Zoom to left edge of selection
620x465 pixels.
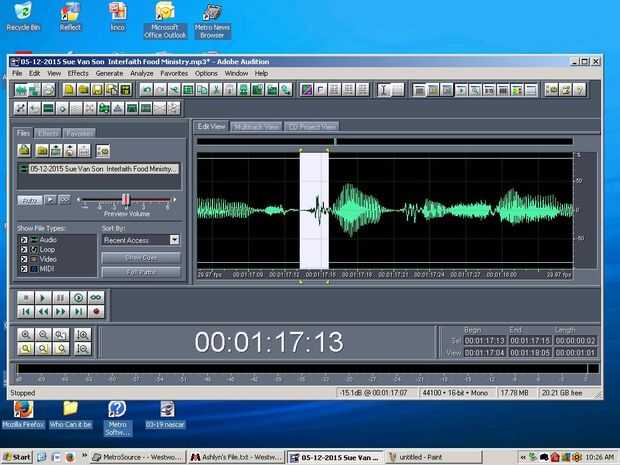click(x=43, y=349)
